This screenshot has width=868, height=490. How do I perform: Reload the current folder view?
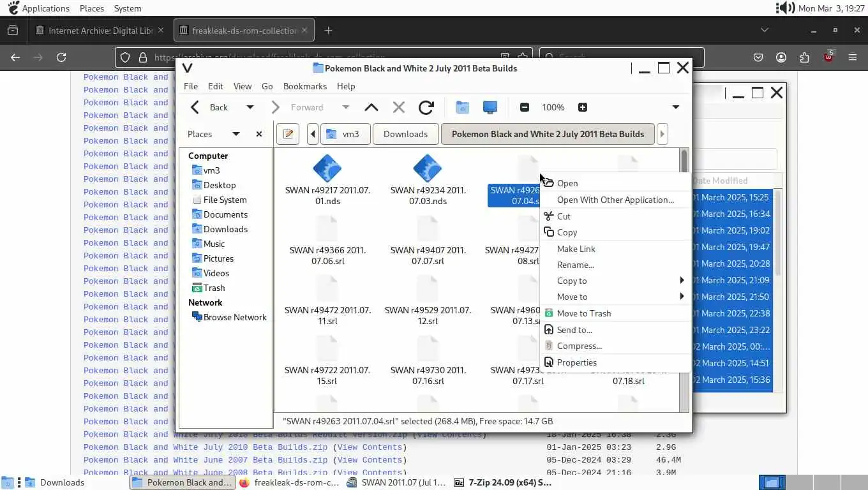pos(426,107)
